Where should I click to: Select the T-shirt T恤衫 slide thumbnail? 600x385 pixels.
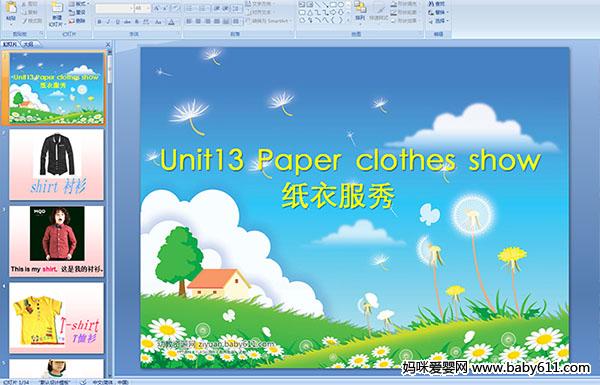56,318
